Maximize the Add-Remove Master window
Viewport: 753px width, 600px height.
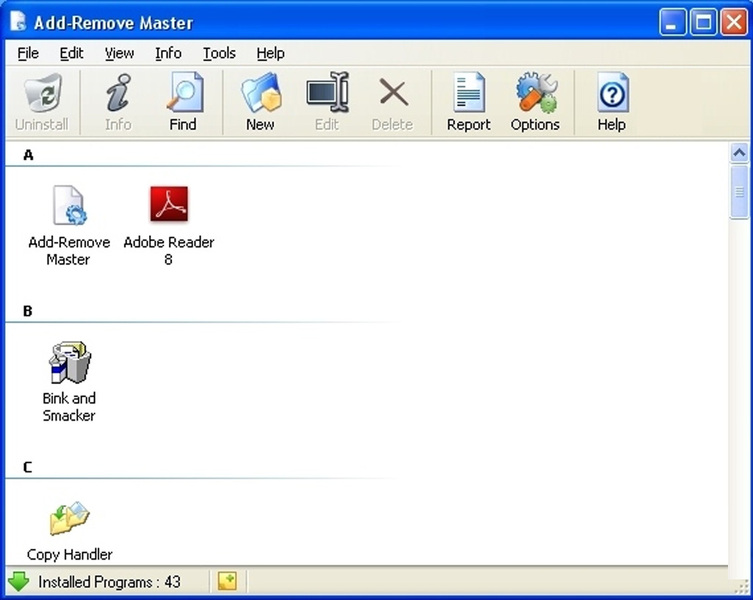pyautogui.click(x=704, y=22)
